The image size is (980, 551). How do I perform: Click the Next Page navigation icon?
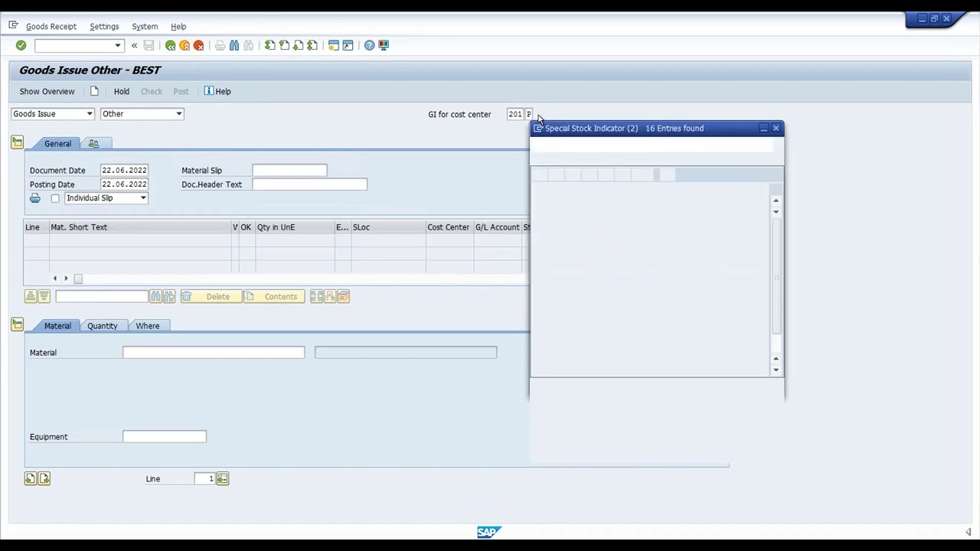pos(298,45)
